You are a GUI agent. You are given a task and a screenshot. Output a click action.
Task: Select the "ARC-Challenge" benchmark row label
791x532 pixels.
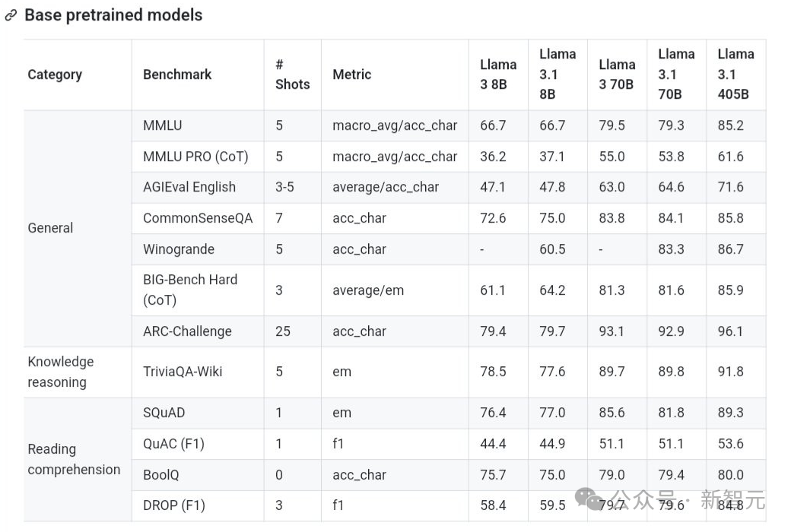[187, 331]
